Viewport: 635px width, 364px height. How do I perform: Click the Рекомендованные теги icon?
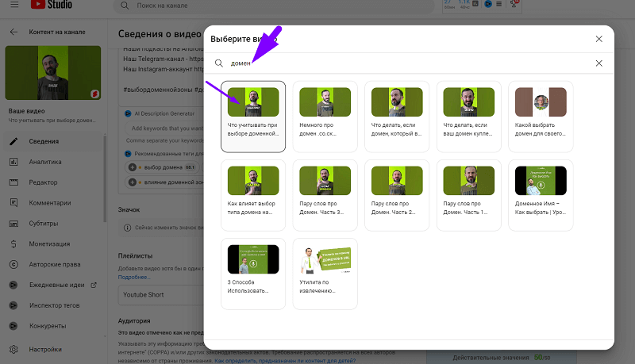[128, 154]
